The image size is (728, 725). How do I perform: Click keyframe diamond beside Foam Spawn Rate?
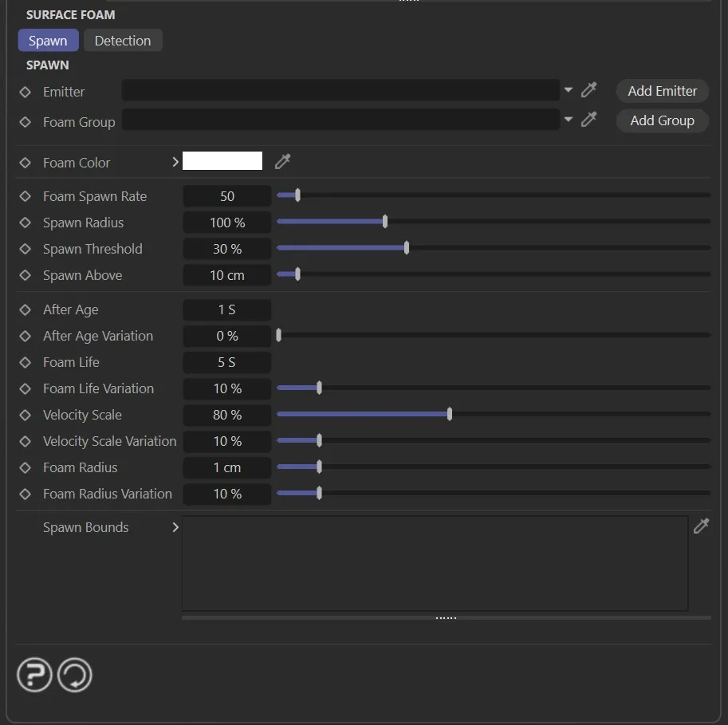[x=26, y=197]
